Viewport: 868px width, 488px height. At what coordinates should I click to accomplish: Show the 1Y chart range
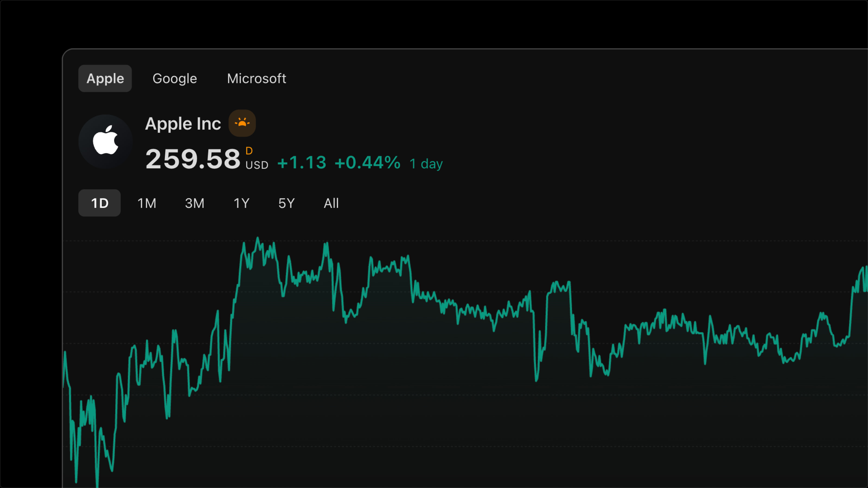coord(241,203)
